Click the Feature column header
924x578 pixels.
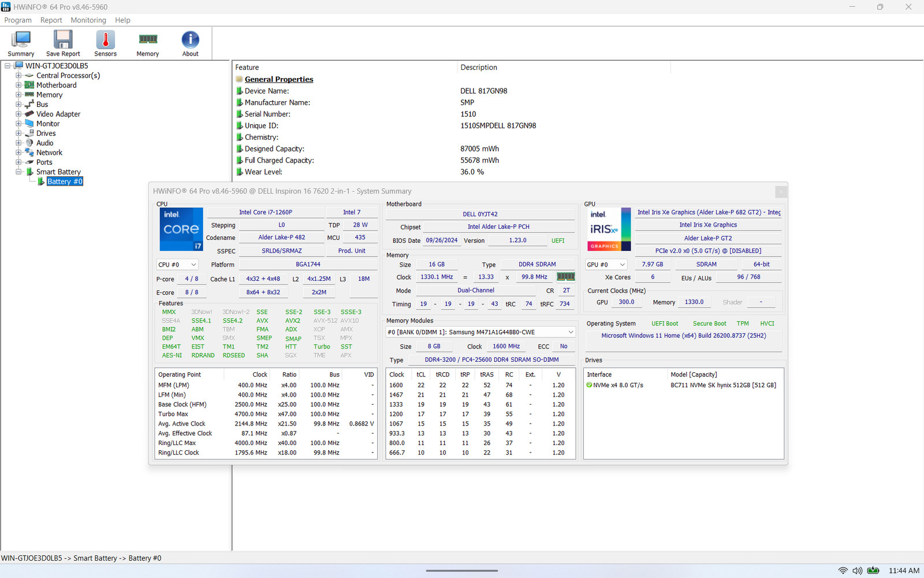pyautogui.click(x=345, y=67)
